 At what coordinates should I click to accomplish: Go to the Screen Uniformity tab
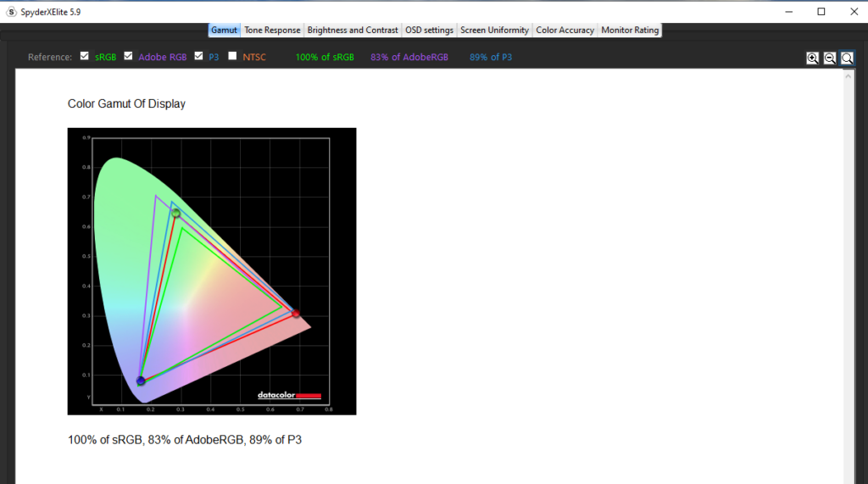[494, 30]
